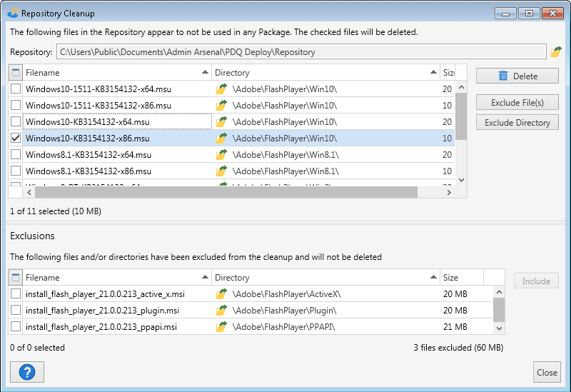Check install_flash_player_21.0.0.213_plugin.msi checkbox
Viewport: 571px width, 392px height.
coord(16,310)
